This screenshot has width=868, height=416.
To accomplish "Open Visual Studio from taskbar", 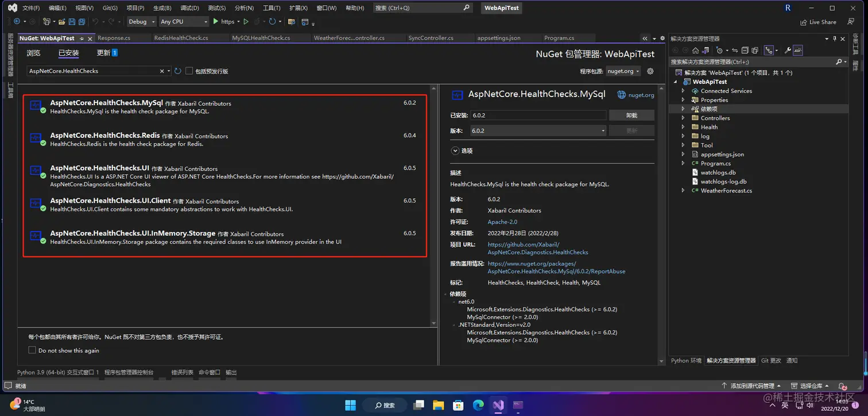I will click(498, 405).
